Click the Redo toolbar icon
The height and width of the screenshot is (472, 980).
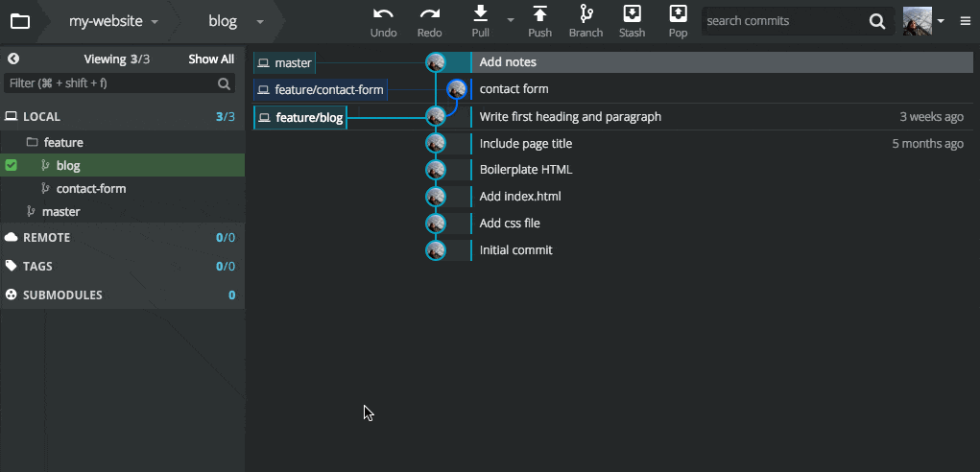429,13
